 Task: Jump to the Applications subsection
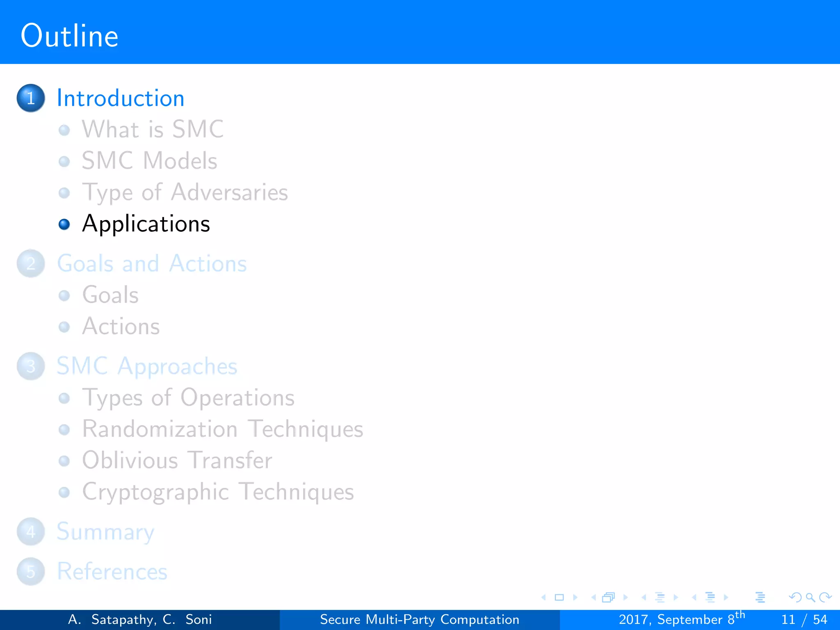pos(146,224)
